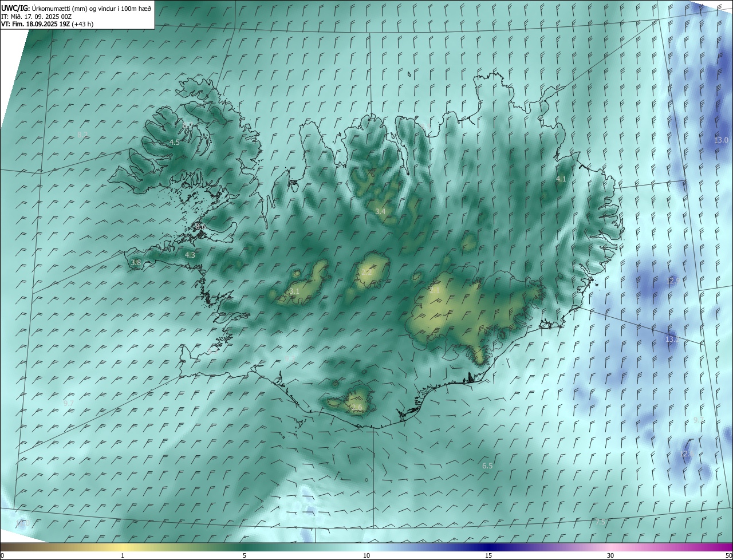The width and height of the screenshot is (733, 560).
Task: Click the colour scale tick label 0
Action: click(x=2, y=556)
